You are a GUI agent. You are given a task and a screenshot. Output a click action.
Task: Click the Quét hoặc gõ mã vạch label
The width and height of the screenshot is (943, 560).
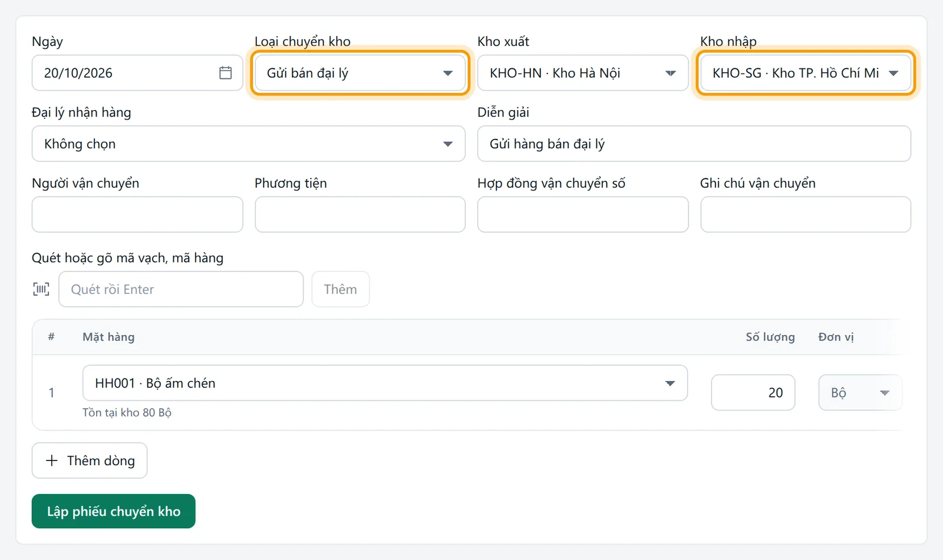pyautogui.click(x=128, y=258)
